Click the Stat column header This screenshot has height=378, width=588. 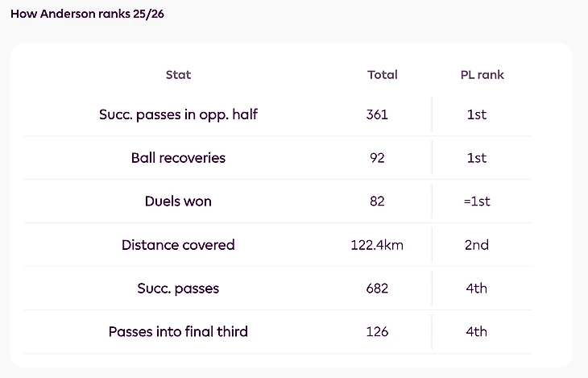click(x=178, y=75)
